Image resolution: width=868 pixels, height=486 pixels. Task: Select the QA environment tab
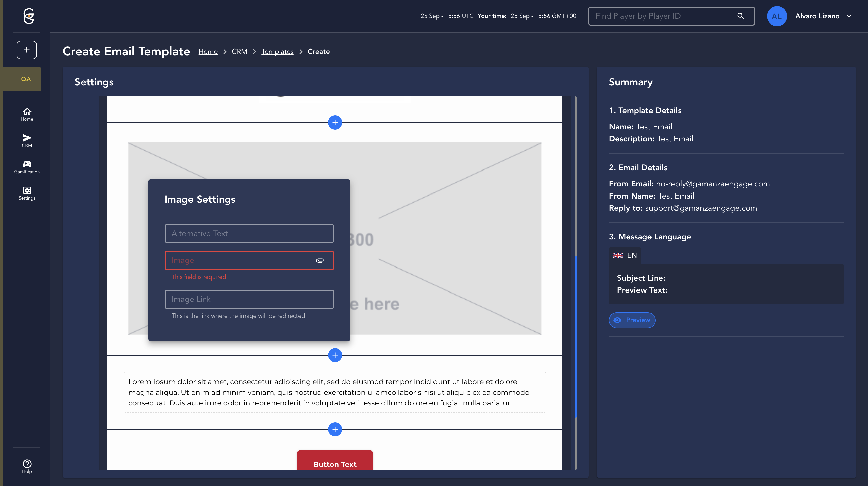[25, 79]
